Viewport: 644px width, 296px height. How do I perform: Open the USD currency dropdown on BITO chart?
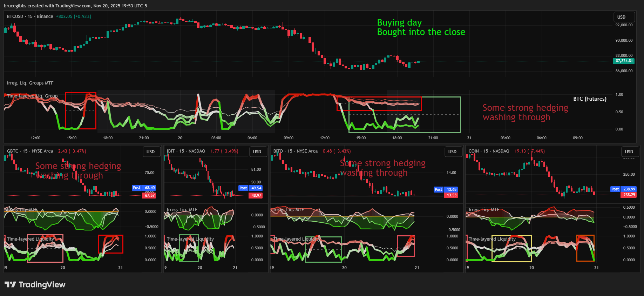pyautogui.click(x=452, y=152)
